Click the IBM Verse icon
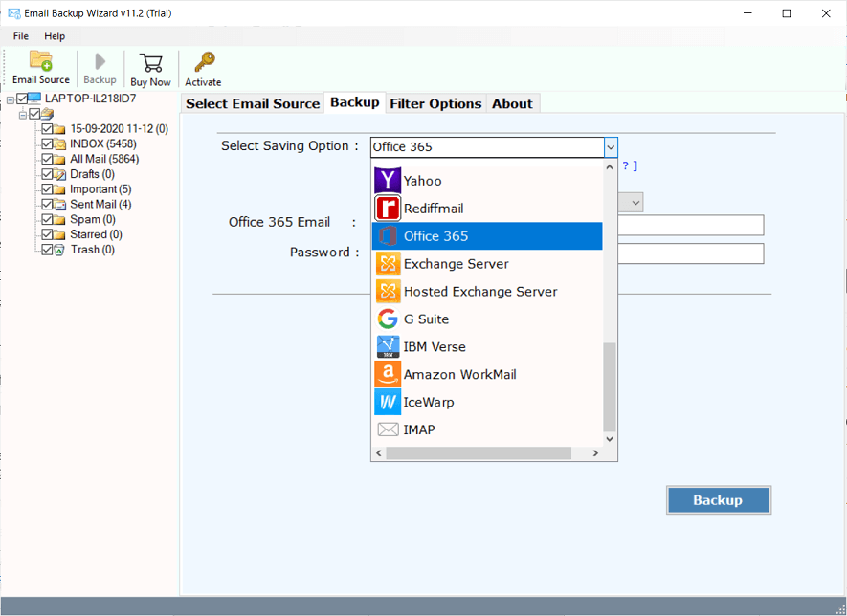Screen dimensions: 847x616 (x=388, y=346)
